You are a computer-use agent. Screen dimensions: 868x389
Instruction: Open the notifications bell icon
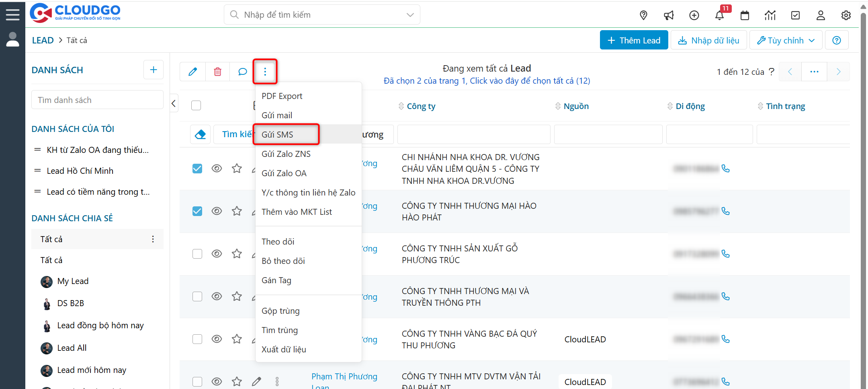click(719, 15)
